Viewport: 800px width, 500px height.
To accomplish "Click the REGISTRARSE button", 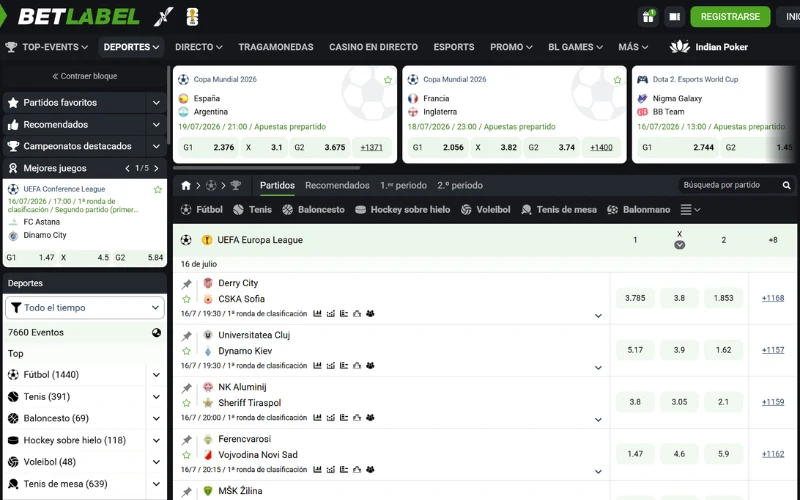I will coord(730,17).
